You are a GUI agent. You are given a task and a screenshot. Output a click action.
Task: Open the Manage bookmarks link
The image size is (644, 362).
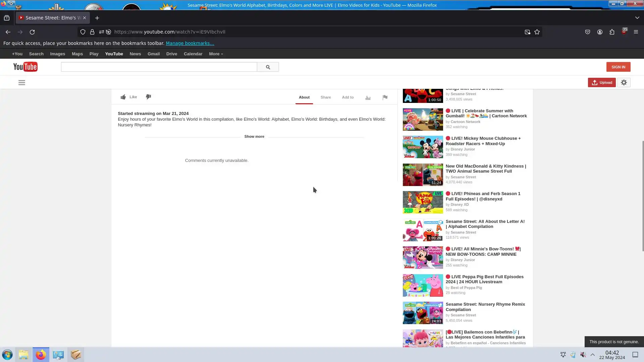click(190, 43)
